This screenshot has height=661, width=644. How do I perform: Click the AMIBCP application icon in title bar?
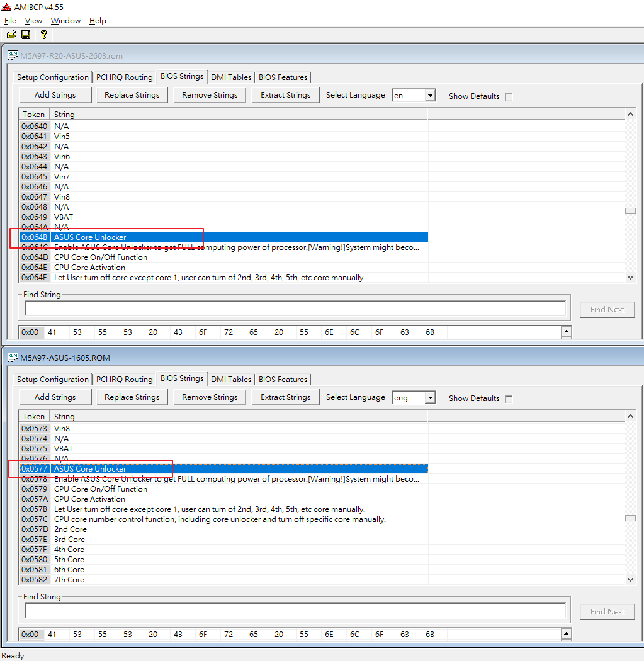click(x=6, y=7)
